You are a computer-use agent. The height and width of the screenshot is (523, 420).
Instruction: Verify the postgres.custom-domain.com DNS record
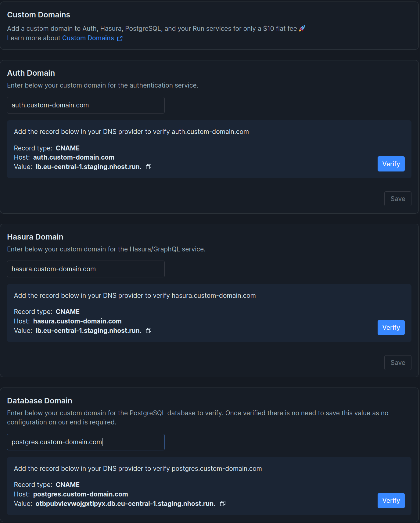391,500
